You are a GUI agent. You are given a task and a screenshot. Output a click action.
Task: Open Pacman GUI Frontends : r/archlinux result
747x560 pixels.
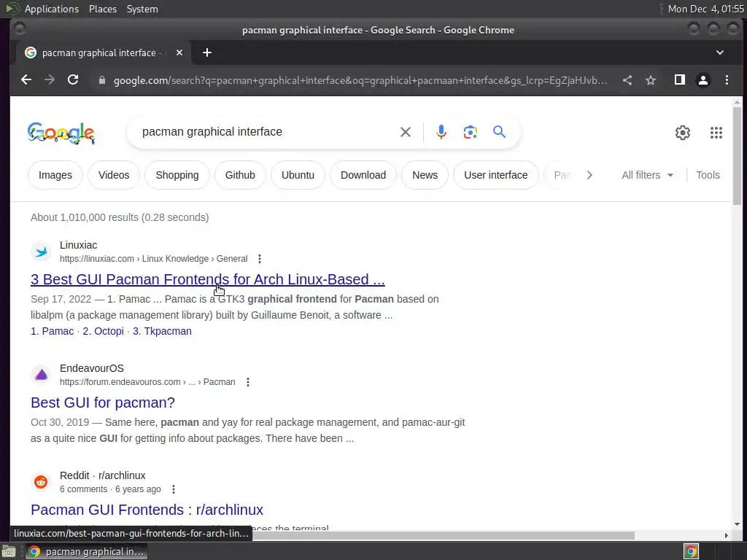(147, 510)
